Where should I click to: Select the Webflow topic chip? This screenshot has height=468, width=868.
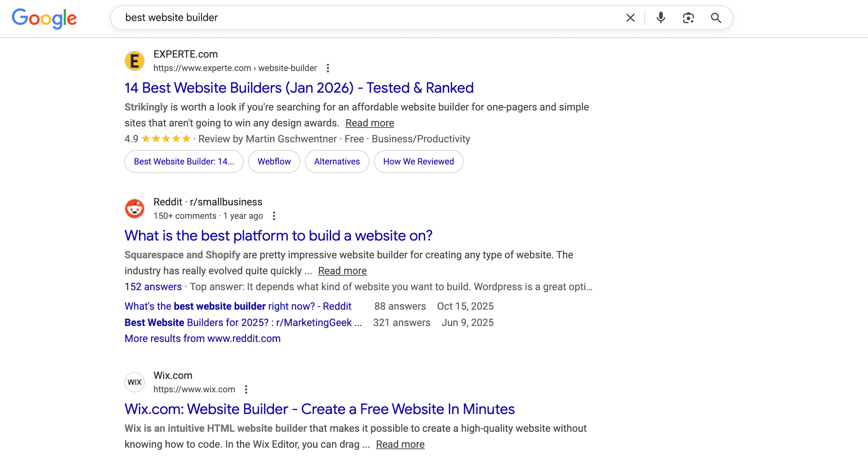click(274, 162)
